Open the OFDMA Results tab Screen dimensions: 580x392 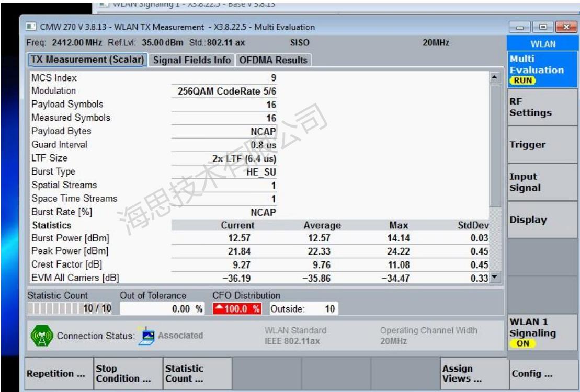273,60
